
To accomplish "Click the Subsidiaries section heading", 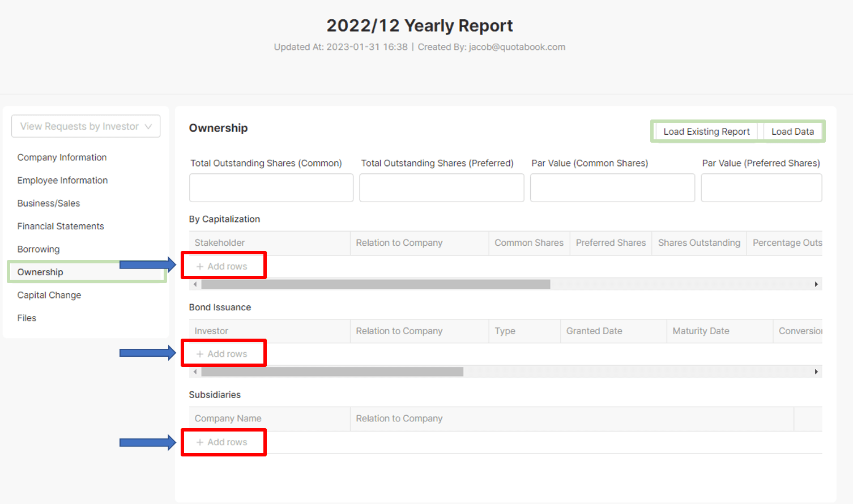I will pos(215,395).
